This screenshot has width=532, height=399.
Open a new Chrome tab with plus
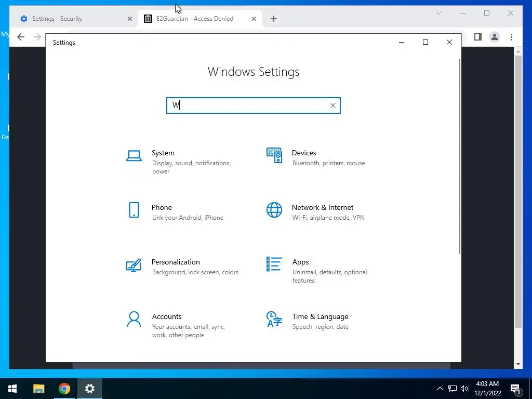[274, 19]
